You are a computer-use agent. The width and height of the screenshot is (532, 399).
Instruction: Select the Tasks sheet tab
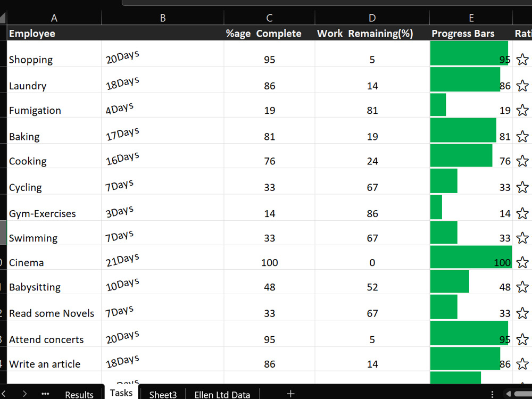coord(121,393)
